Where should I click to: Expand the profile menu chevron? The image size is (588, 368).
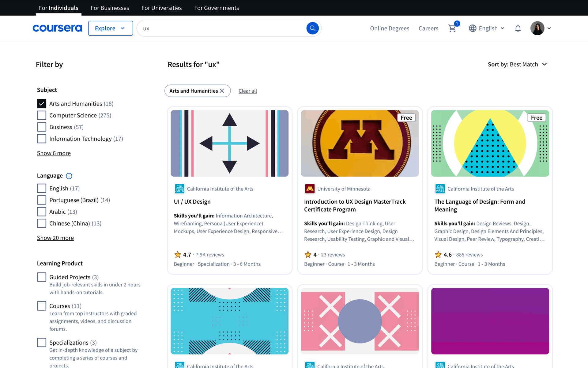tap(549, 28)
